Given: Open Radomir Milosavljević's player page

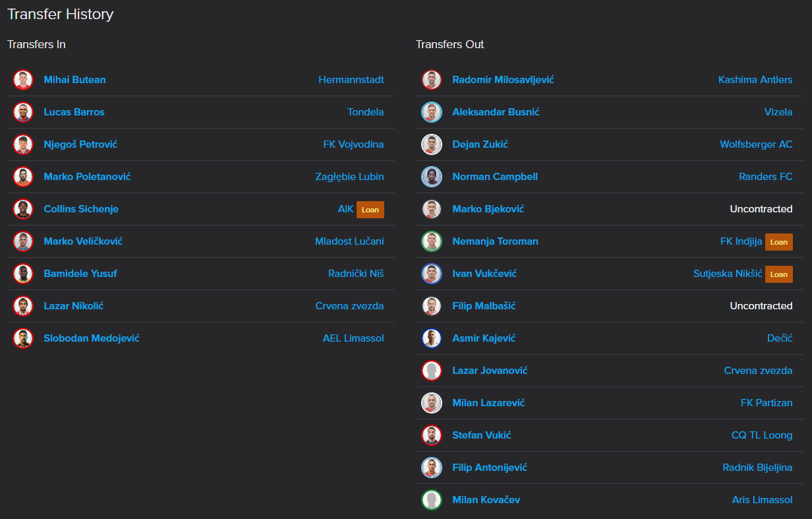Looking at the screenshot, I should 503,80.
